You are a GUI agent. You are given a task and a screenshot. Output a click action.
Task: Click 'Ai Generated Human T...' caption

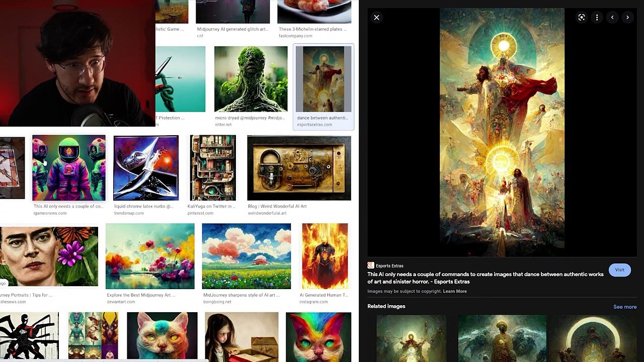(x=324, y=295)
